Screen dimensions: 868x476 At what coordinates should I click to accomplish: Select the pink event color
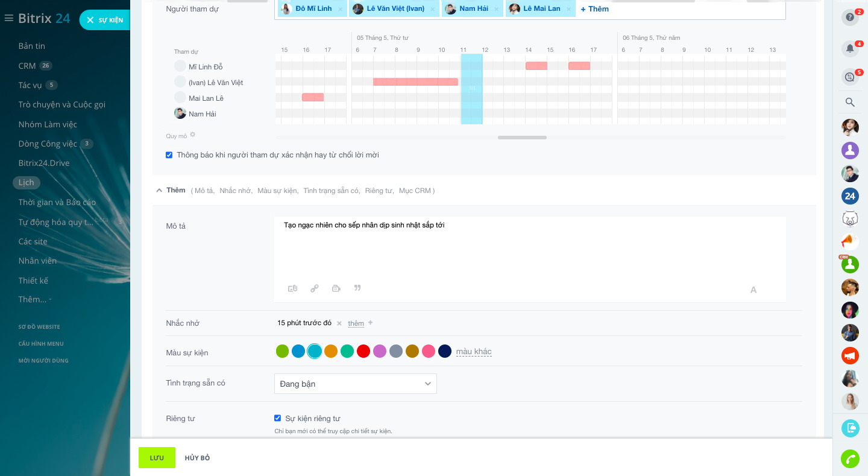(x=429, y=351)
